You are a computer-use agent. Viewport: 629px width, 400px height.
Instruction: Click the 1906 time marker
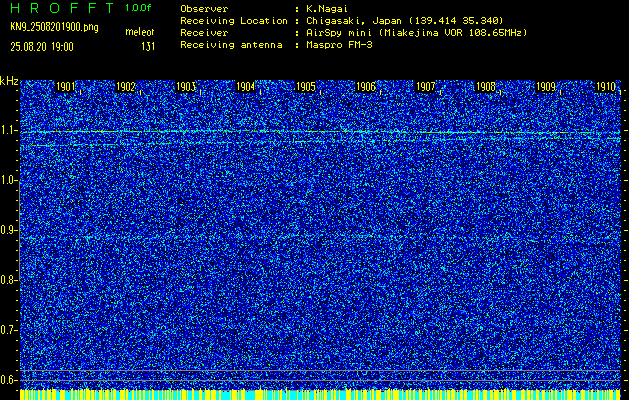(366, 87)
